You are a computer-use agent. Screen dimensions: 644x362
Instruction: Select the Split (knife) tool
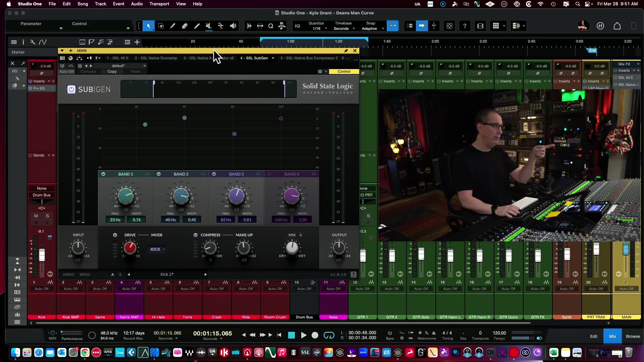pyautogui.click(x=173, y=26)
